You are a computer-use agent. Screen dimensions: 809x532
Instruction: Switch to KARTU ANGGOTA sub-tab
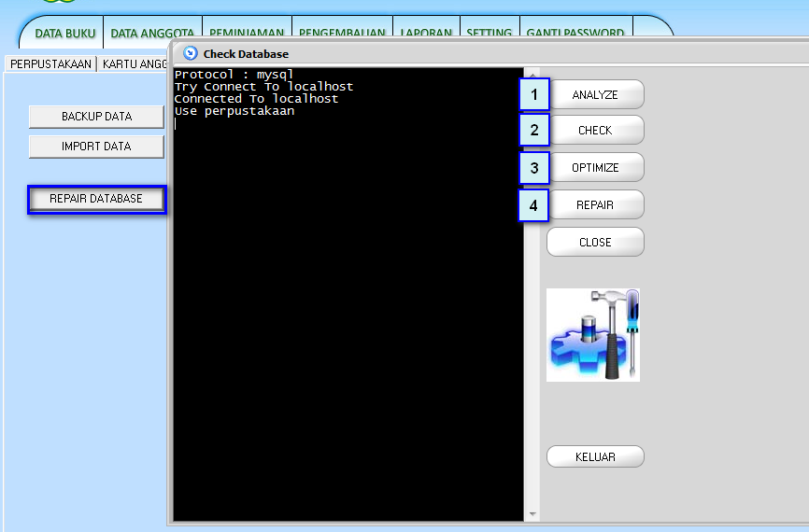click(135, 63)
